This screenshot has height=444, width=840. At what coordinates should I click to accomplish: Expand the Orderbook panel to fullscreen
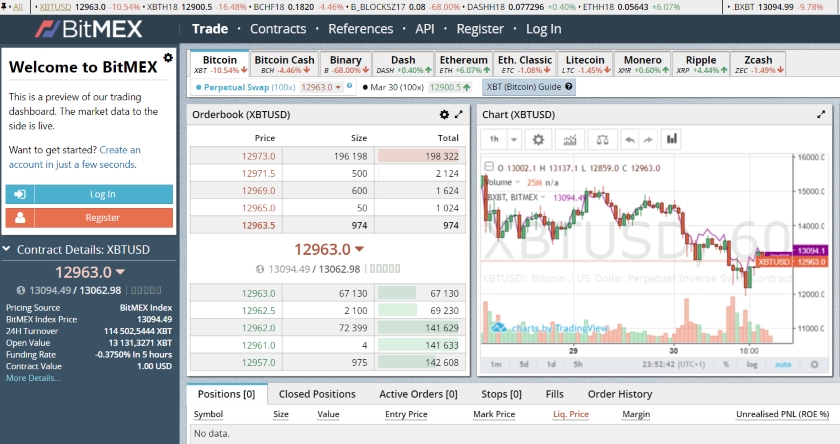coord(459,114)
